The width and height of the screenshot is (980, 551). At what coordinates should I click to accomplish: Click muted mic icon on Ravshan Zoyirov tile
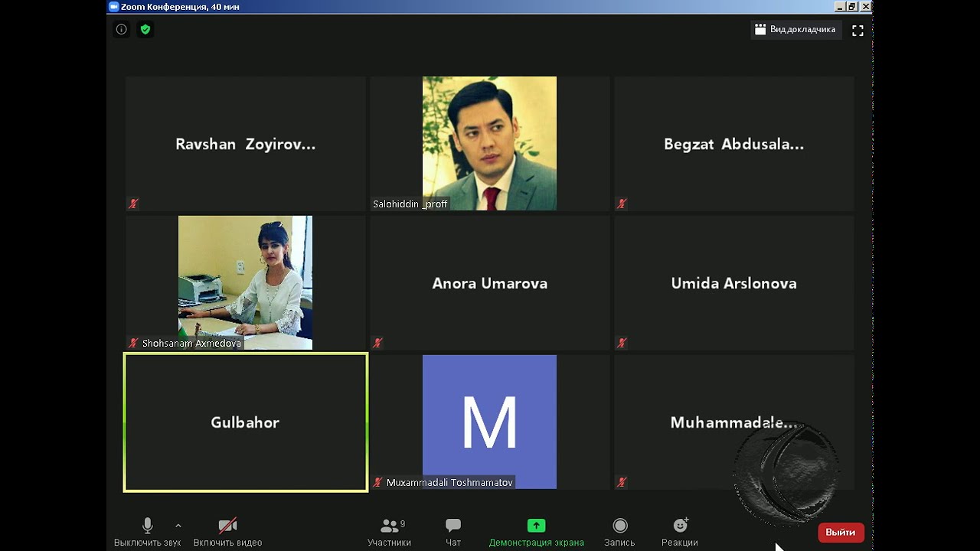point(133,204)
